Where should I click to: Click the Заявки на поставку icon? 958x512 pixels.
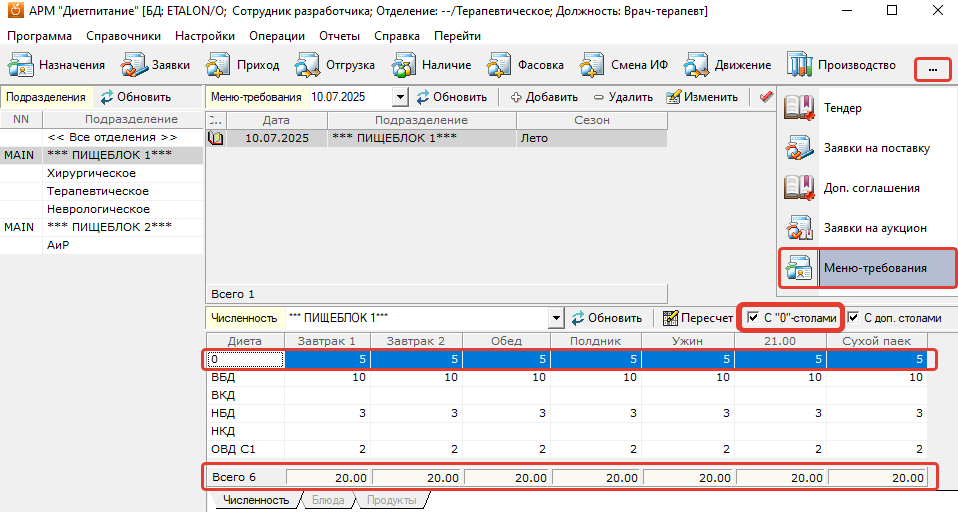[799, 148]
